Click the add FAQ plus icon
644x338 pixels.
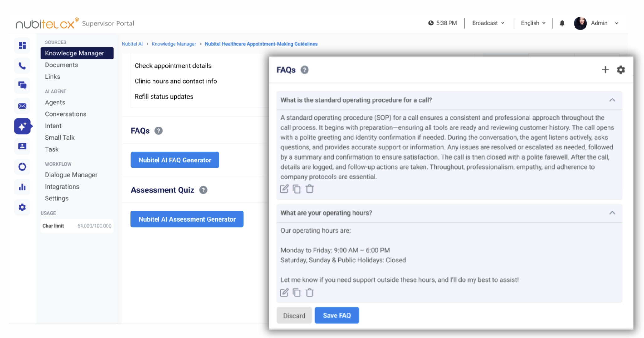(605, 70)
